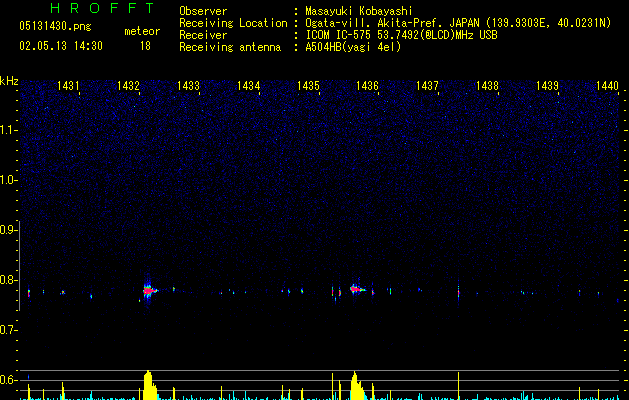Click the large meteor echo after 1432
629x400 pixels.
click(x=149, y=290)
